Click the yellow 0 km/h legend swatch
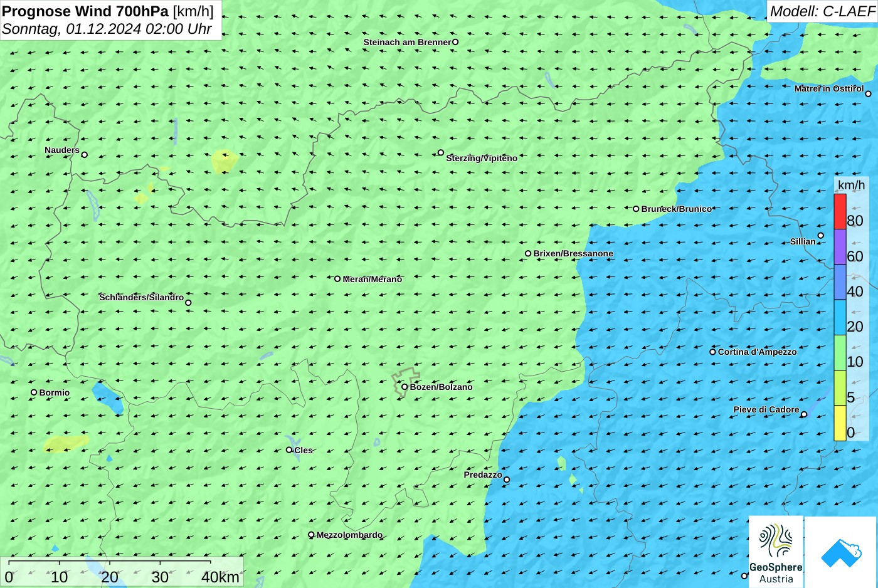 tap(840, 423)
